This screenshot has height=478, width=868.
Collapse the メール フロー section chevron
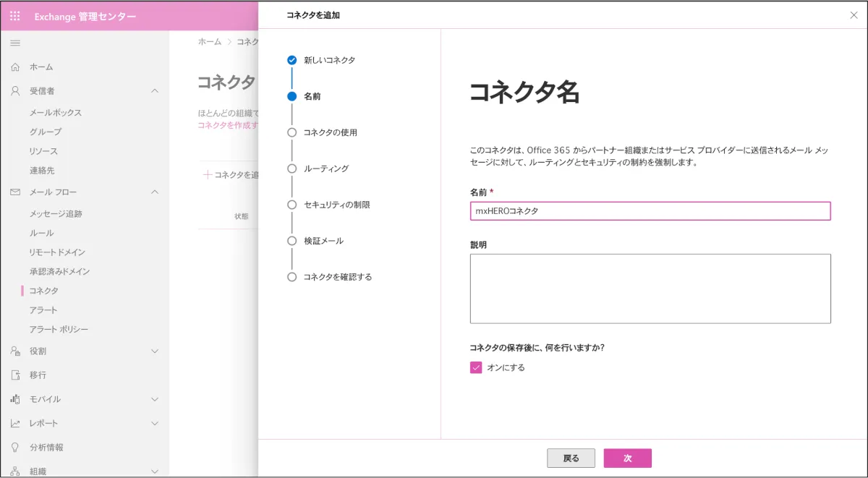point(154,192)
